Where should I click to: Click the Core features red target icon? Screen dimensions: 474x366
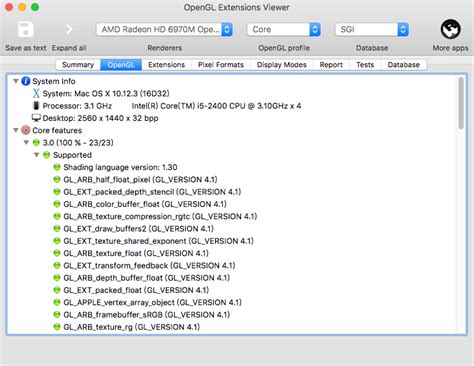(26, 130)
